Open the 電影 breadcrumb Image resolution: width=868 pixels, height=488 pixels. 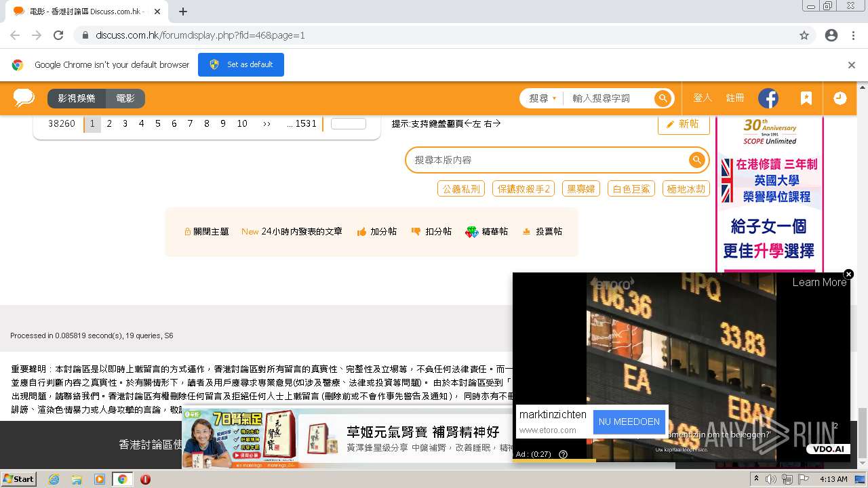[x=125, y=98]
